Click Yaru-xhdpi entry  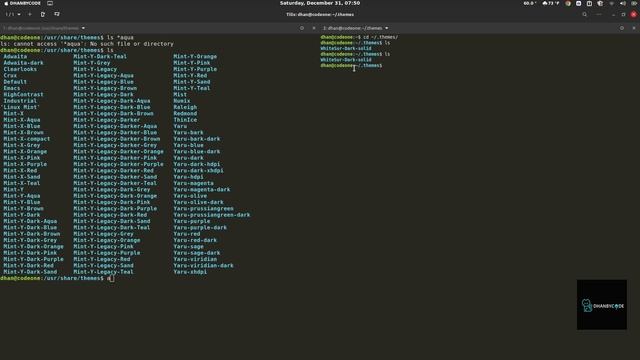click(190, 271)
